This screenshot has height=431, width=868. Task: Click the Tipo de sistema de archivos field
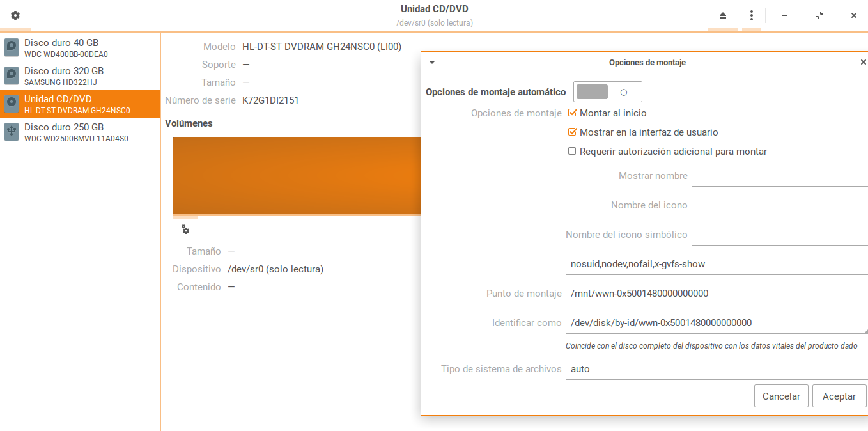(715, 369)
